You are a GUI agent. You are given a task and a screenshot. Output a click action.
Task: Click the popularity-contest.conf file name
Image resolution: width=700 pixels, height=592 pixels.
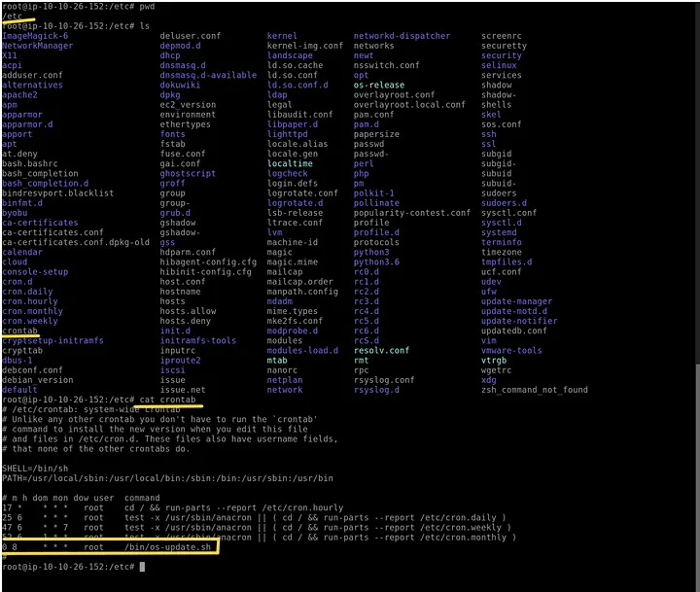coord(411,212)
